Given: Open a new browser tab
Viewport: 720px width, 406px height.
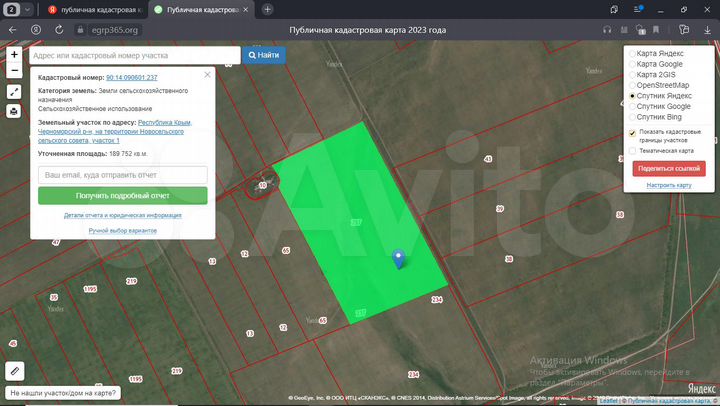Looking at the screenshot, I should pos(267,9).
